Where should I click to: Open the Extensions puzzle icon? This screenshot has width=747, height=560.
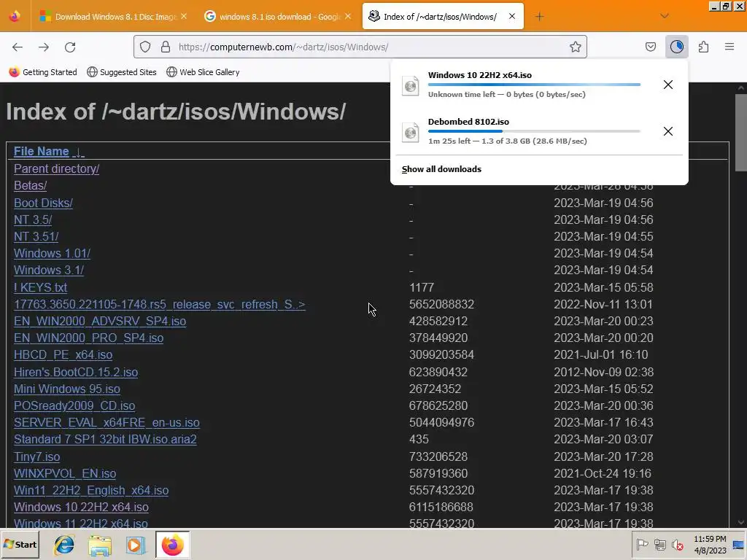coord(703,47)
